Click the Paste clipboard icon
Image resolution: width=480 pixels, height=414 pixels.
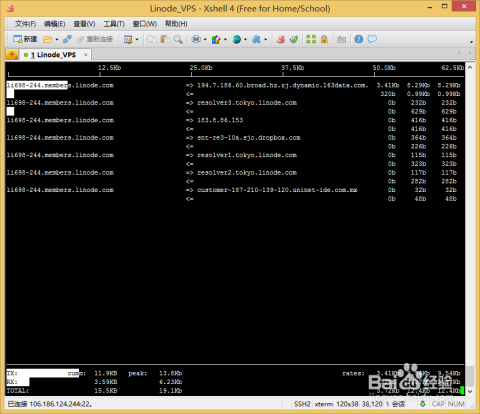click(x=165, y=39)
